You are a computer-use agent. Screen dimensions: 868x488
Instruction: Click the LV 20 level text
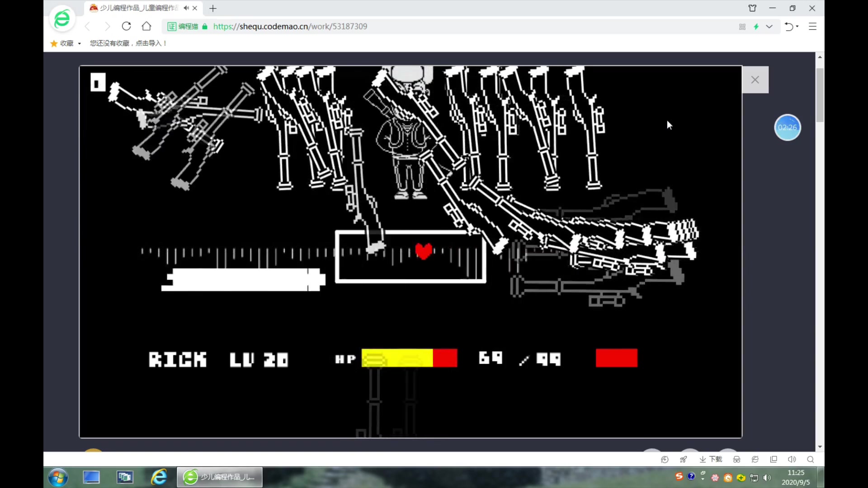coord(259,360)
